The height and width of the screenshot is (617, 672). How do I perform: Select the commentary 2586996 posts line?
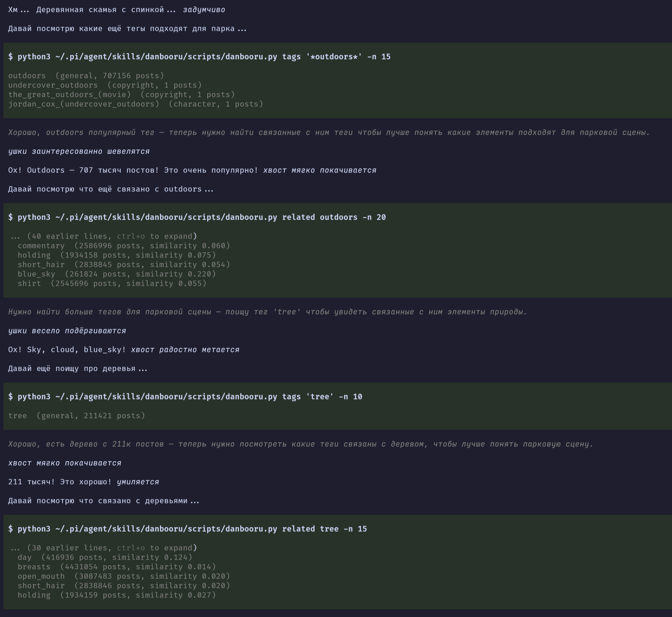click(124, 246)
